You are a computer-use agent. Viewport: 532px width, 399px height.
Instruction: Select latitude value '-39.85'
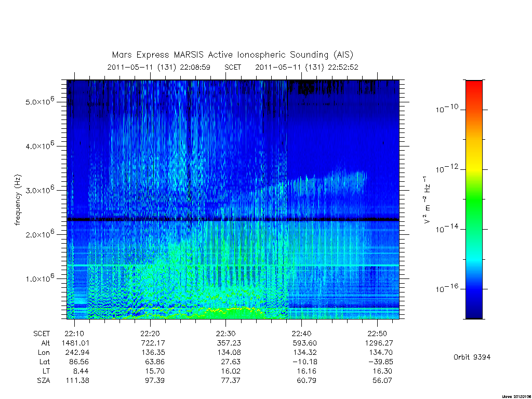380,362
